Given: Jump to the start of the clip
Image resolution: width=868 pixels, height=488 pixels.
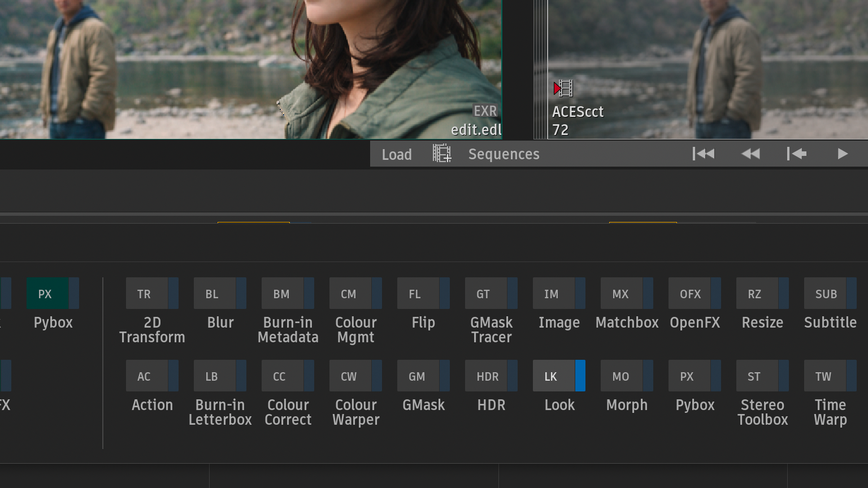Looking at the screenshot, I should point(704,154).
